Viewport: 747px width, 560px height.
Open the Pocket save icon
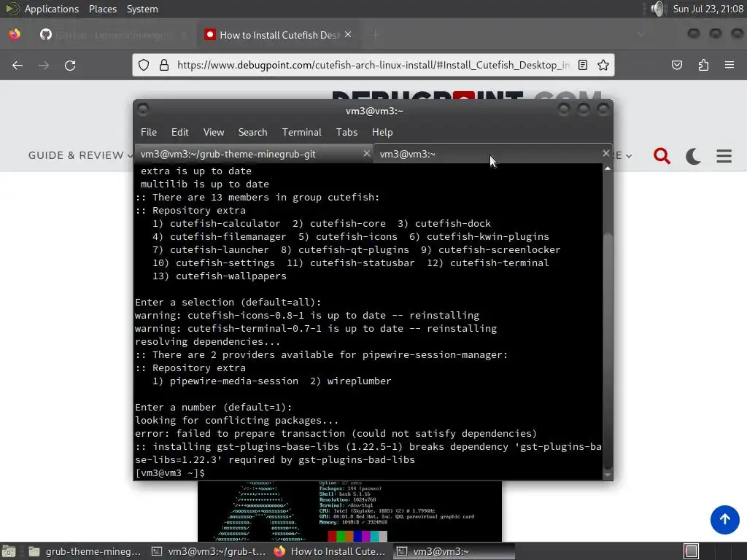677,65
